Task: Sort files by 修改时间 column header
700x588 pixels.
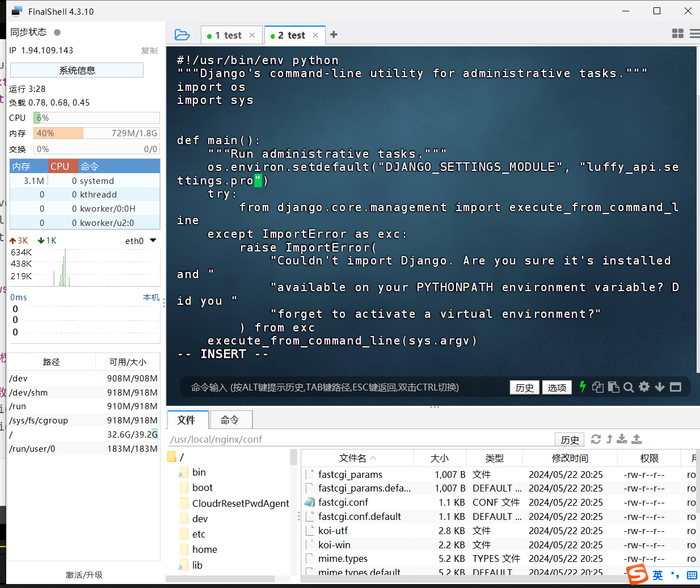Action: click(x=570, y=458)
